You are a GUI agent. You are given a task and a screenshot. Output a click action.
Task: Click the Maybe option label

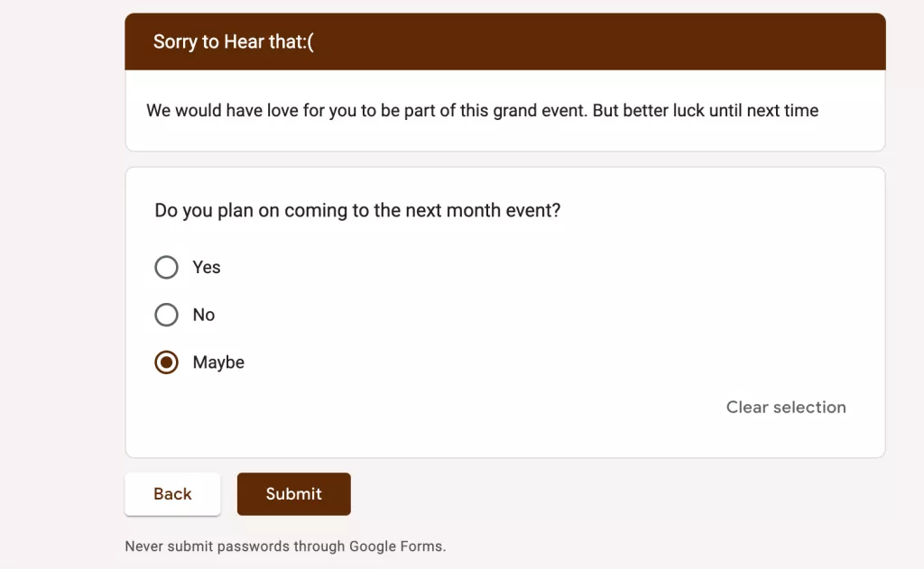(217, 362)
